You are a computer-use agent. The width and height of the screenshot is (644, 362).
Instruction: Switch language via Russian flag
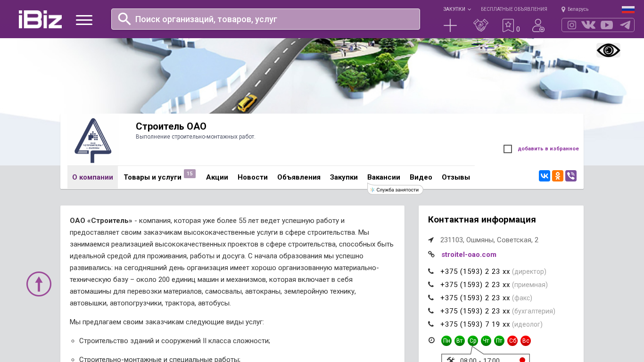tap(628, 9)
